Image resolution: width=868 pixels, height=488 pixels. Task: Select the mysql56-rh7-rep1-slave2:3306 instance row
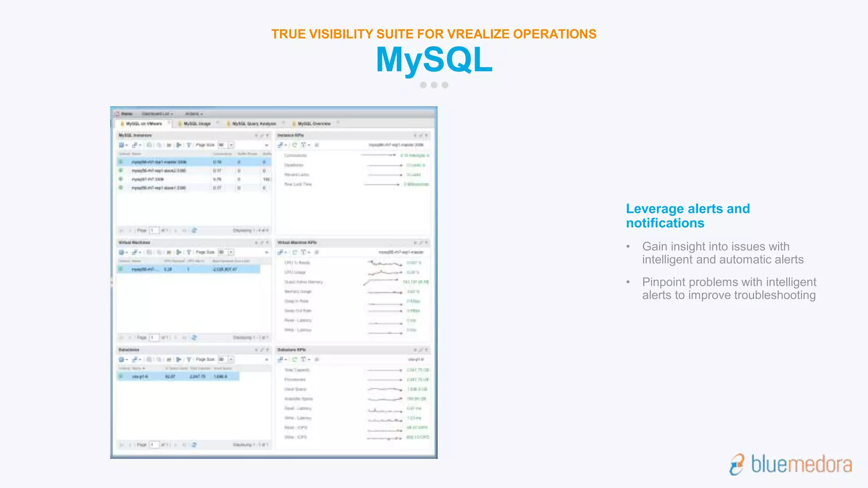pos(194,170)
